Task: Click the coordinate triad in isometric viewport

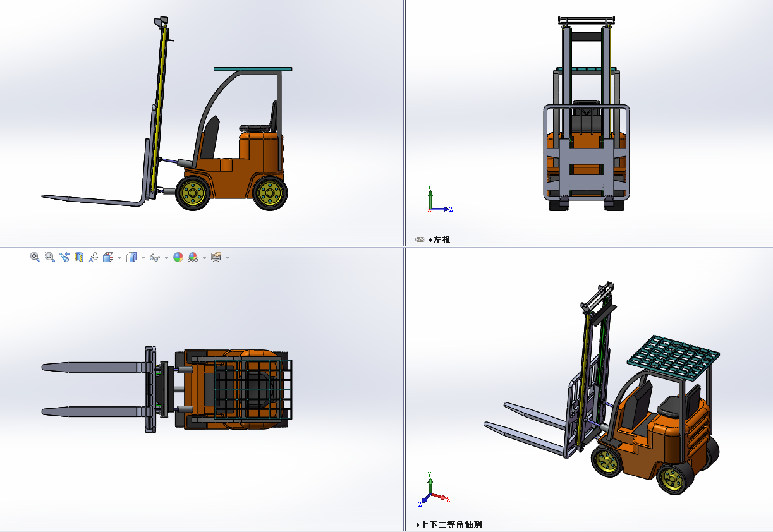Action: click(433, 490)
